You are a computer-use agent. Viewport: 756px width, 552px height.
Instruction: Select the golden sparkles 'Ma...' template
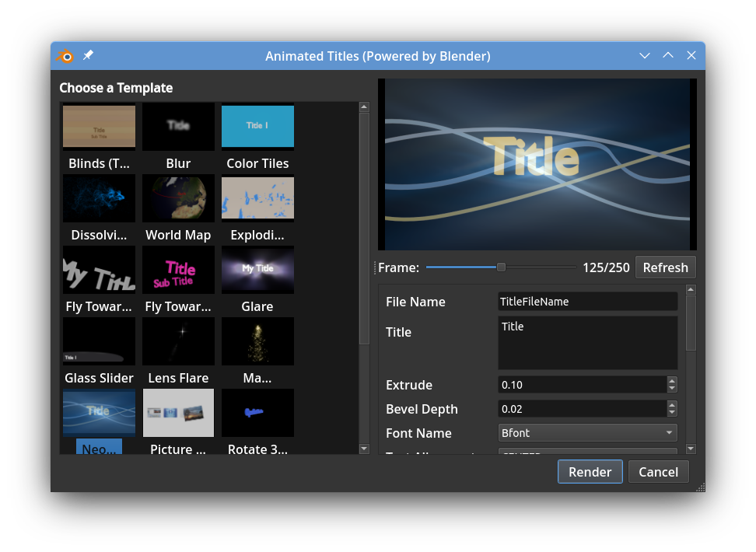(x=257, y=341)
